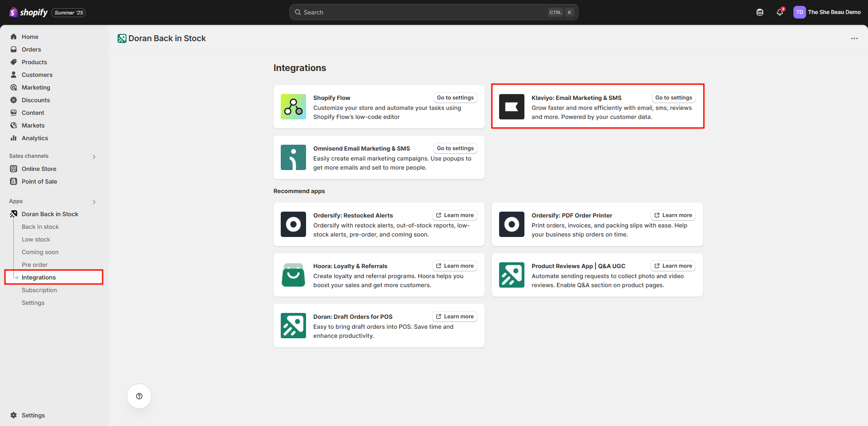Viewport: 868px width, 426px height.
Task: Click the Doran icon in page header
Action: (122, 38)
